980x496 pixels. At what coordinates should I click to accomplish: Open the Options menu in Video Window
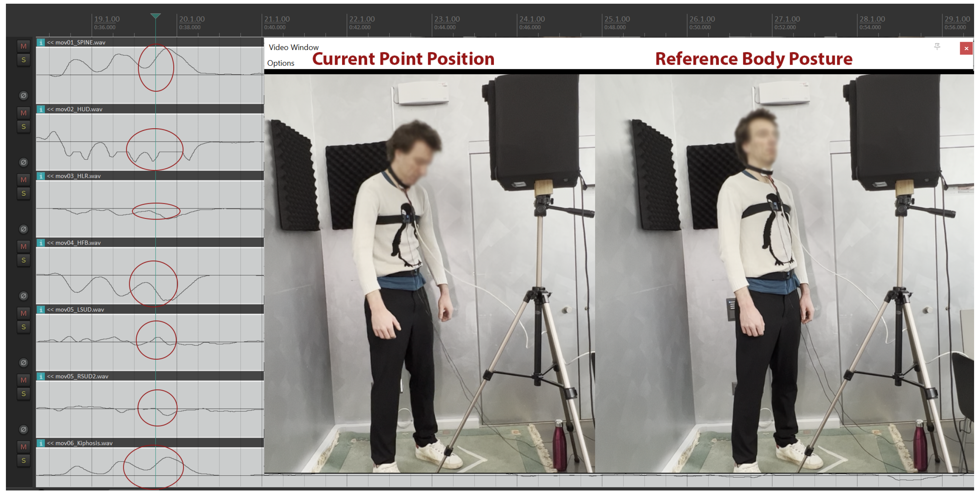pos(281,63)
